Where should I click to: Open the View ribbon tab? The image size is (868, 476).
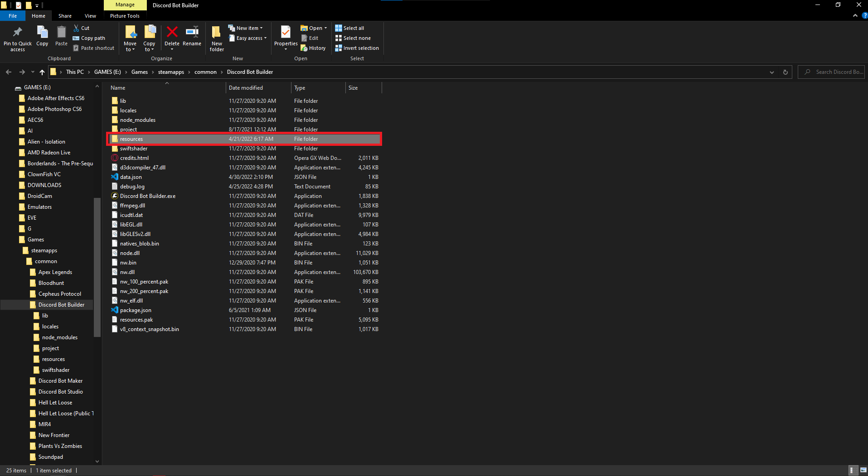click(90, 16)
